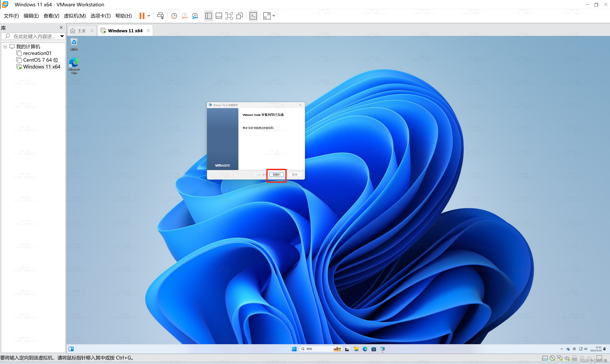This screenshot has width=610, height=364.
Task: Click the CD/DVD device status icon
Action: [x=553, y=358]
